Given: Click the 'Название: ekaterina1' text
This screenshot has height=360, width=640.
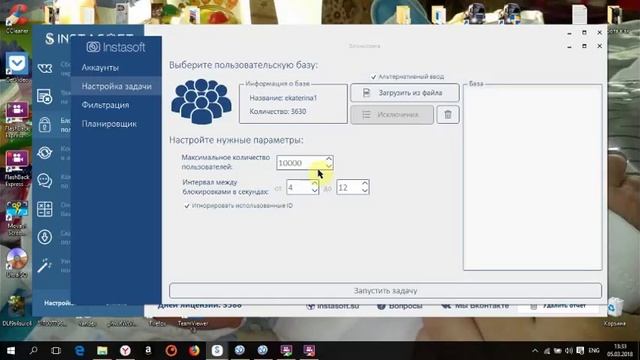Looking at the screenshot, I should click(x=283, y=98).
